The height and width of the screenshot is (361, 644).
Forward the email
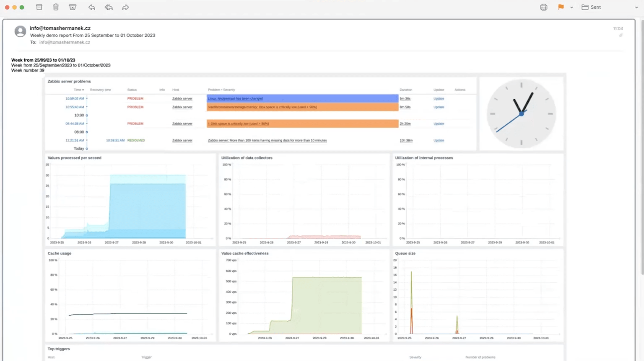click(x=125, y=7)
